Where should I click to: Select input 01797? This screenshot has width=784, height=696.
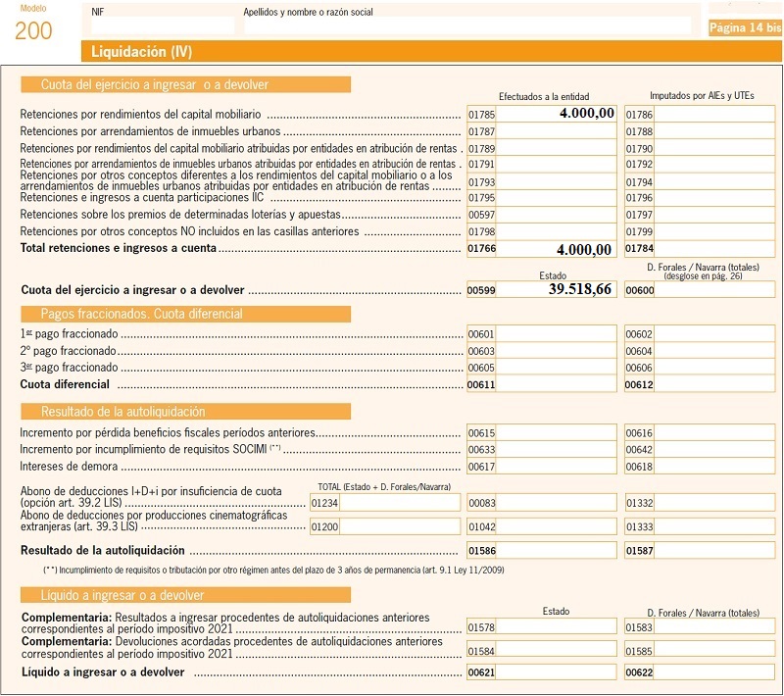(714, 215)
